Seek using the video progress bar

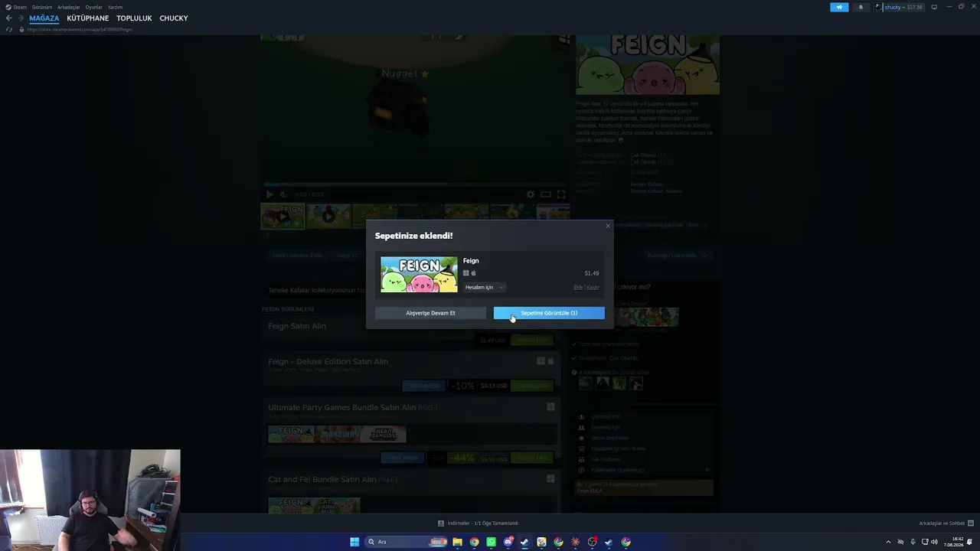[417, 184]
